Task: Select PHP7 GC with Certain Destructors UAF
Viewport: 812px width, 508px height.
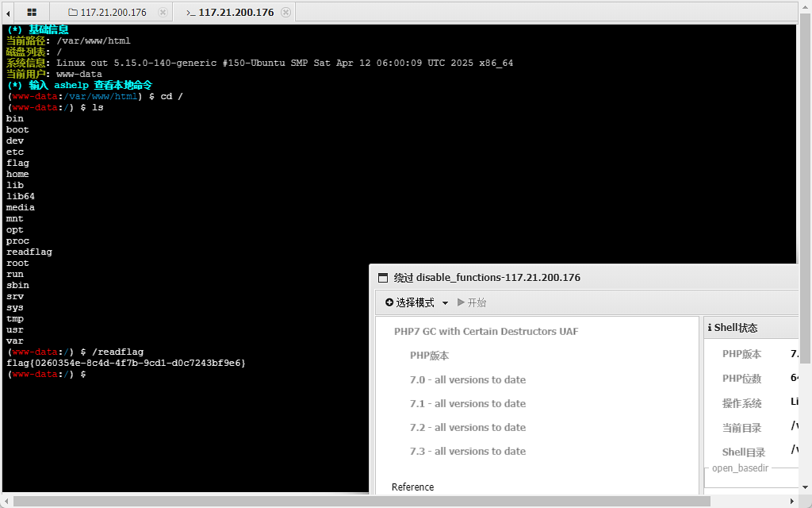Action: (x=486, y=331)
